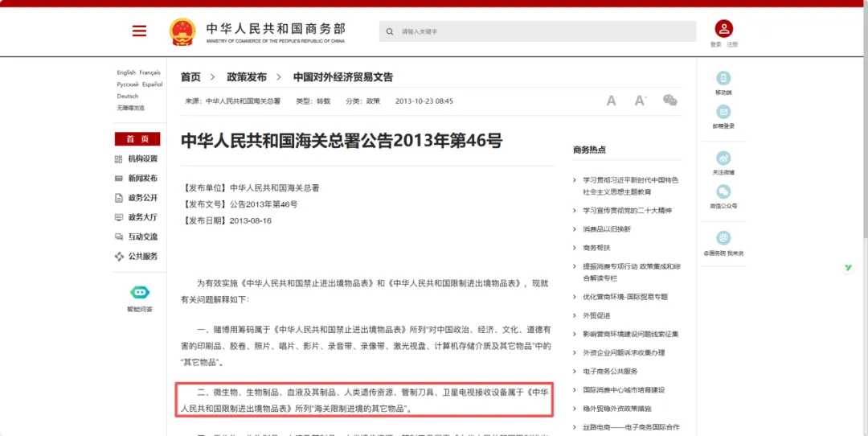Open 电子商务公共服务 link
The image size is (868, 436).
610,371
